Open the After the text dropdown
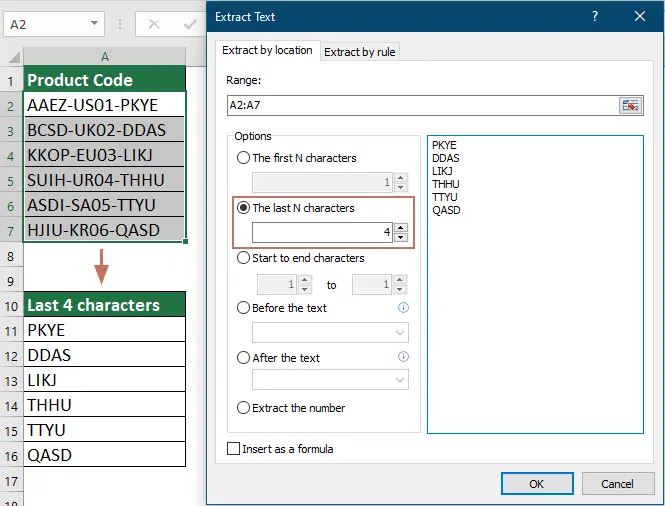This screenshot has height=506, width=665. [x=400, y=380]
